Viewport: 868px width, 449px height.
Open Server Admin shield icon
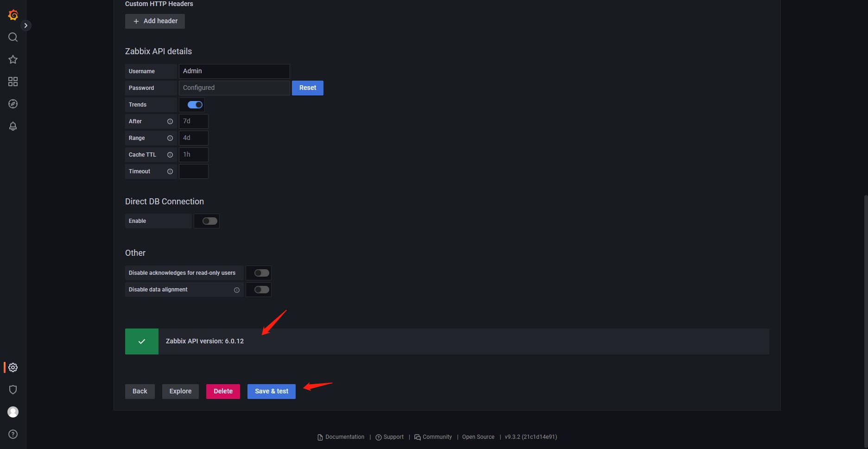13,390
